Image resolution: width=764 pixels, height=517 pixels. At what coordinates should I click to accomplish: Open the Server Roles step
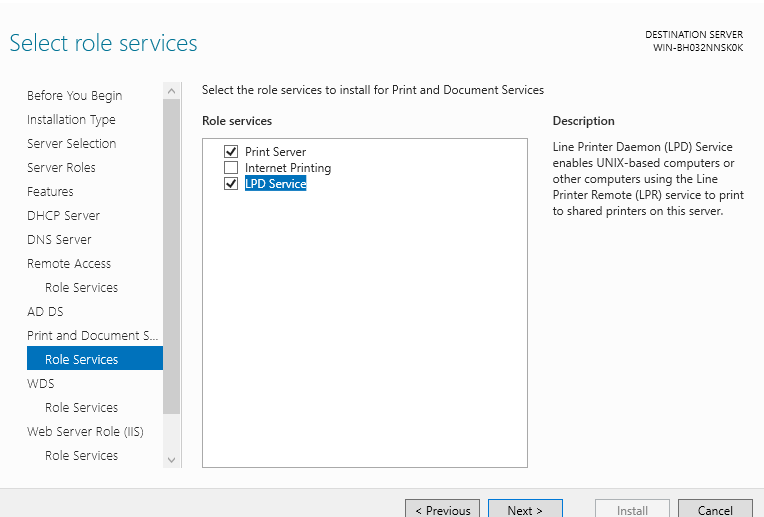61,168
